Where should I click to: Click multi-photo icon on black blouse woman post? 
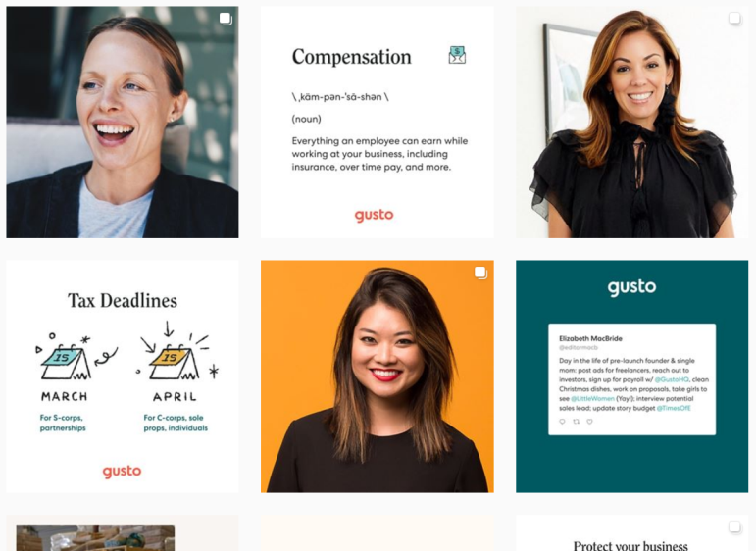(x=734, y=19)
